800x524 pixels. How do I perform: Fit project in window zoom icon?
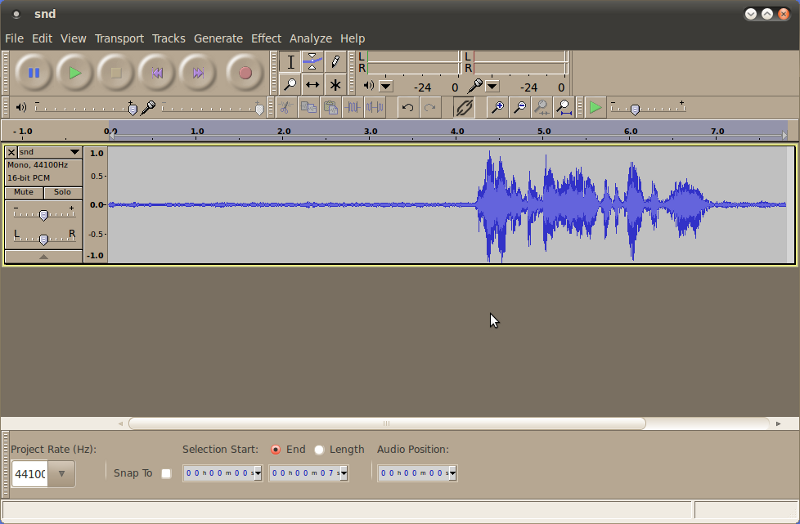click(x=564, y=108)
